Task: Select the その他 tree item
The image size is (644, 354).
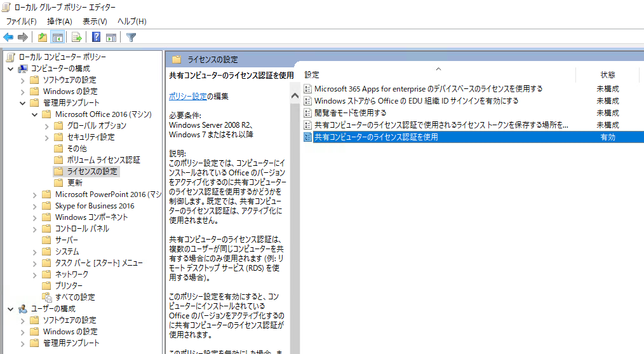Action: [x=77, y=149]
